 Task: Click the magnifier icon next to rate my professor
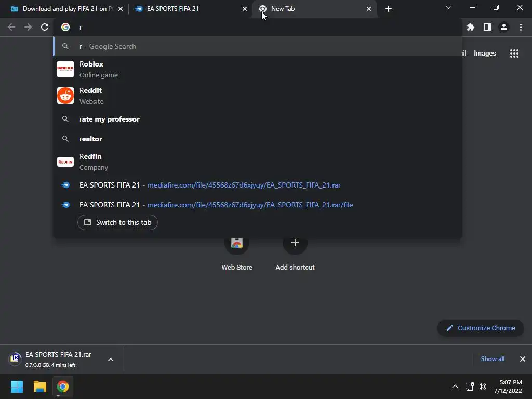pyautogui.click(x=65, y=119)
